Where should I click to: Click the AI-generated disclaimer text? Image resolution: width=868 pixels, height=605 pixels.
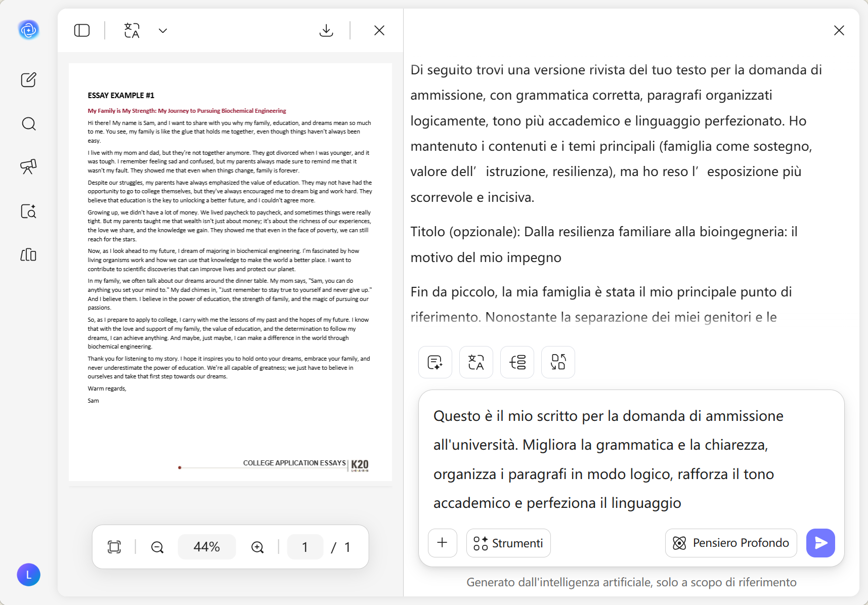[631, 582]
